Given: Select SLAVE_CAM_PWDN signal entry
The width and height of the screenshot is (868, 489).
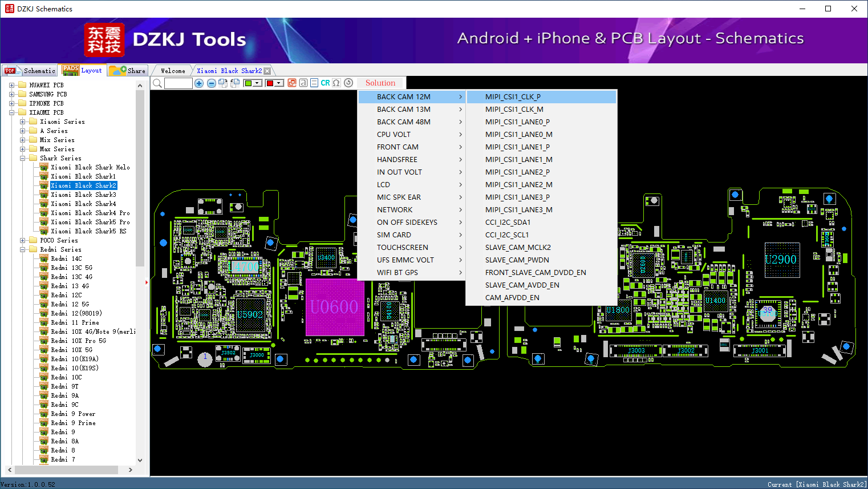Looking at the screenshot, I should point(541,260).
